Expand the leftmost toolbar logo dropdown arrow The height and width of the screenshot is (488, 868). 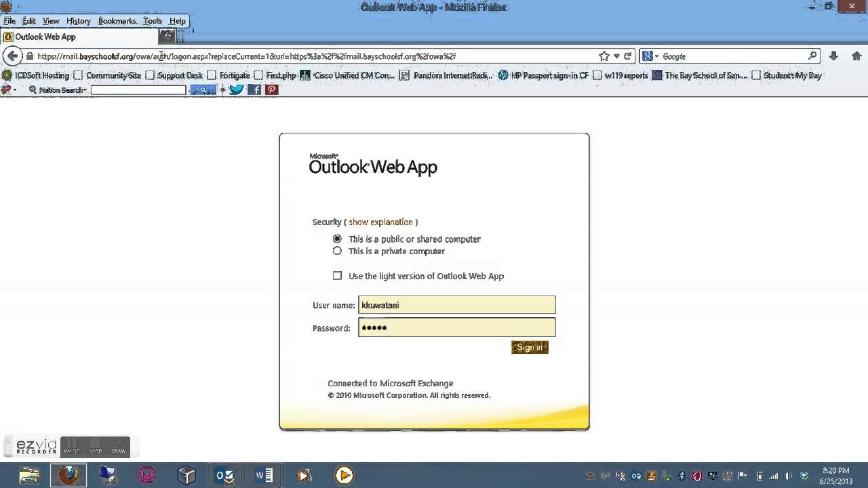15,89
